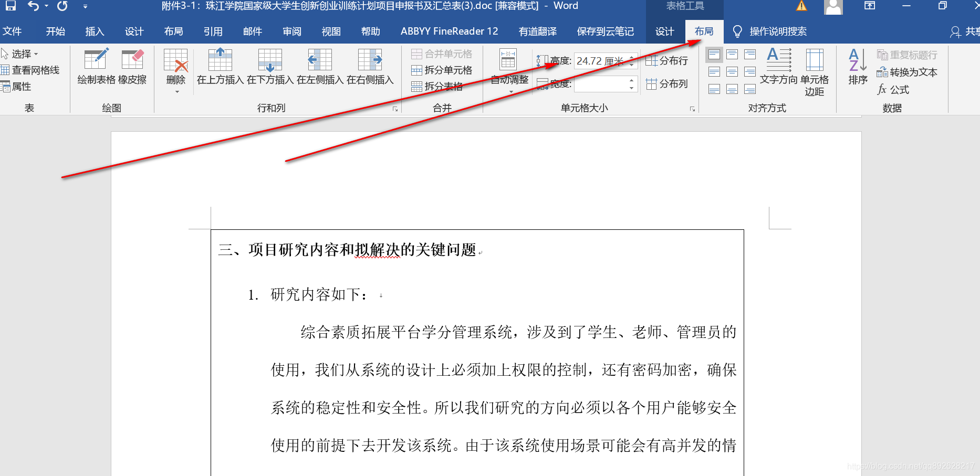Click the 共享 share button
The image size is (980, 476).
965,32
